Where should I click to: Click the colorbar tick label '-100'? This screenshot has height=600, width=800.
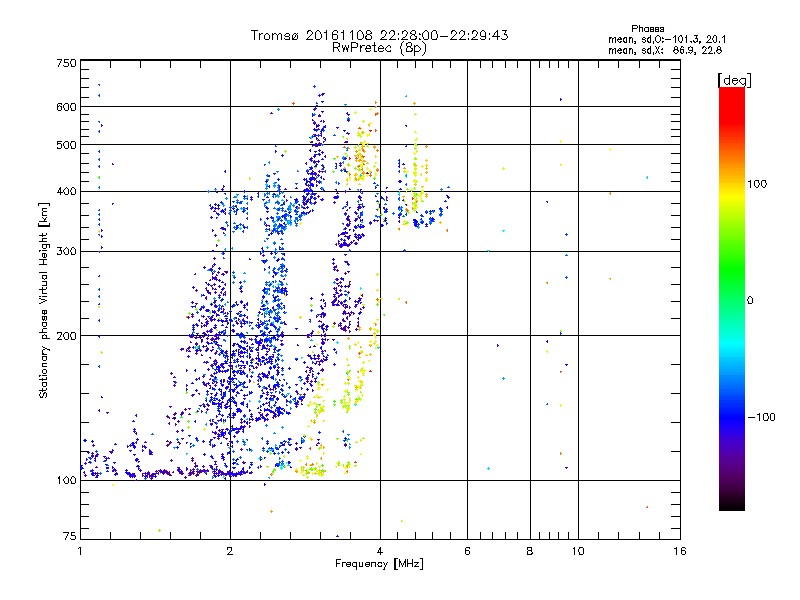762,417
